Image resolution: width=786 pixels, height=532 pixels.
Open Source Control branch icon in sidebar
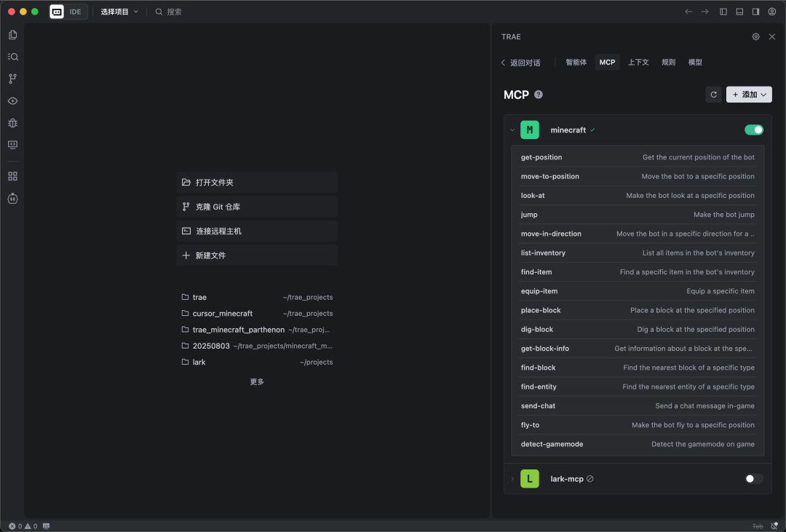(x=12, y=79)
